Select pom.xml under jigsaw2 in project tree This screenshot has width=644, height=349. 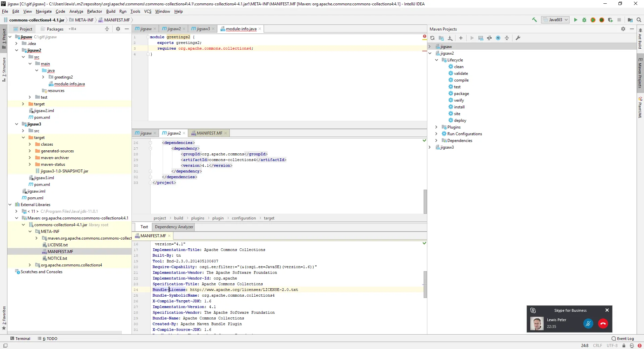[42, 117]
